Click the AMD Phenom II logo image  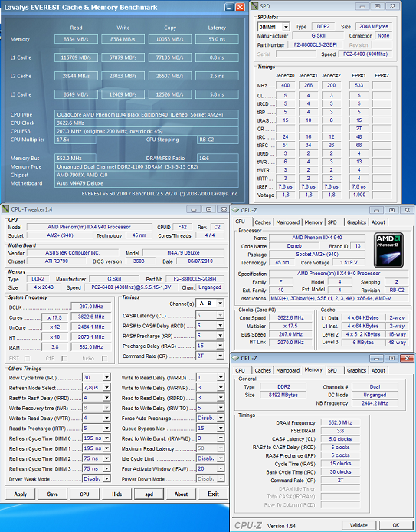[388, 250]
